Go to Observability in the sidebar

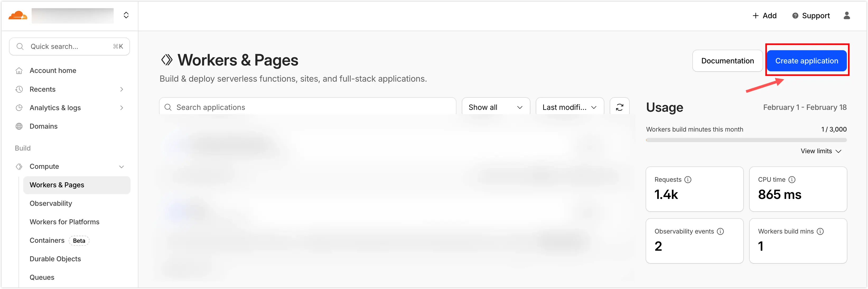click(51, 203)
